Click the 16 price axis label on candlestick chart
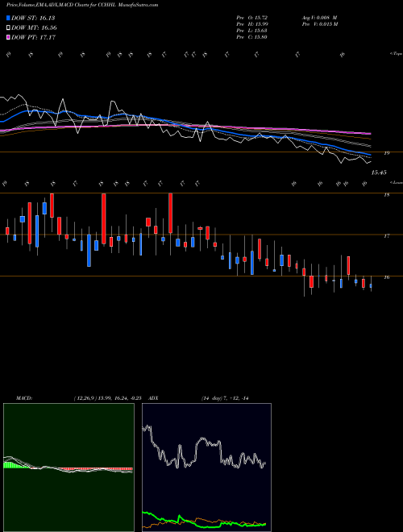The image size is (403, 532). [387, 277]
